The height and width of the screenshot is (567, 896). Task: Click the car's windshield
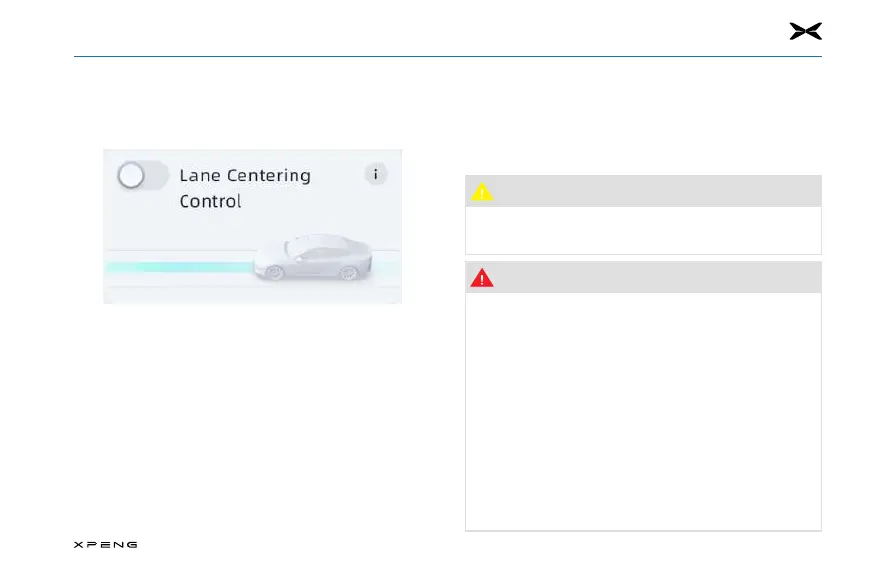pos(297,247)
